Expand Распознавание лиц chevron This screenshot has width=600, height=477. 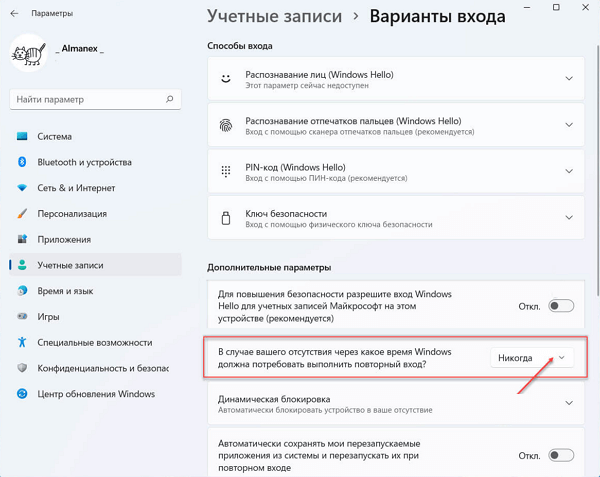pos(569,78)
